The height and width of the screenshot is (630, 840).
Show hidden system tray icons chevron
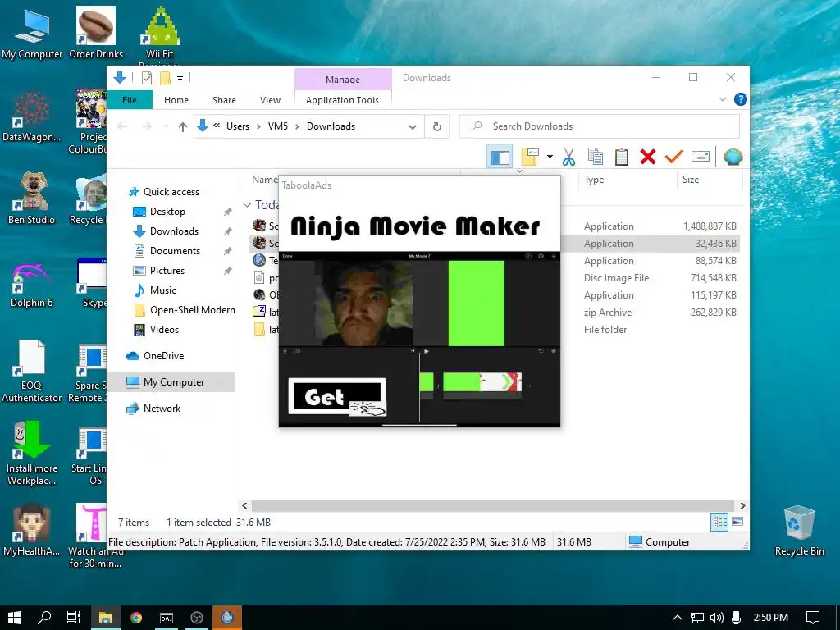coord(677,618)
